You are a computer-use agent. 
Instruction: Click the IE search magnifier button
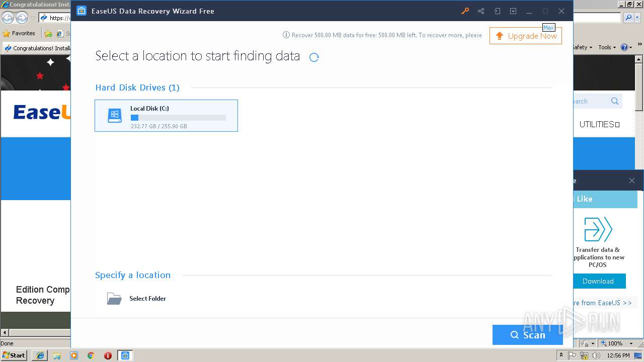point(628,18)
